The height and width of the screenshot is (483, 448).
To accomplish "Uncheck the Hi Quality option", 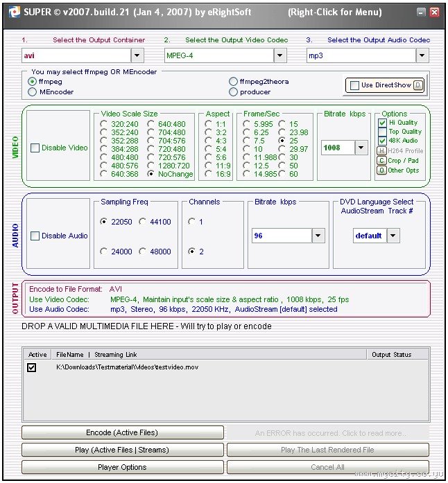I will (x=382, y=123).
